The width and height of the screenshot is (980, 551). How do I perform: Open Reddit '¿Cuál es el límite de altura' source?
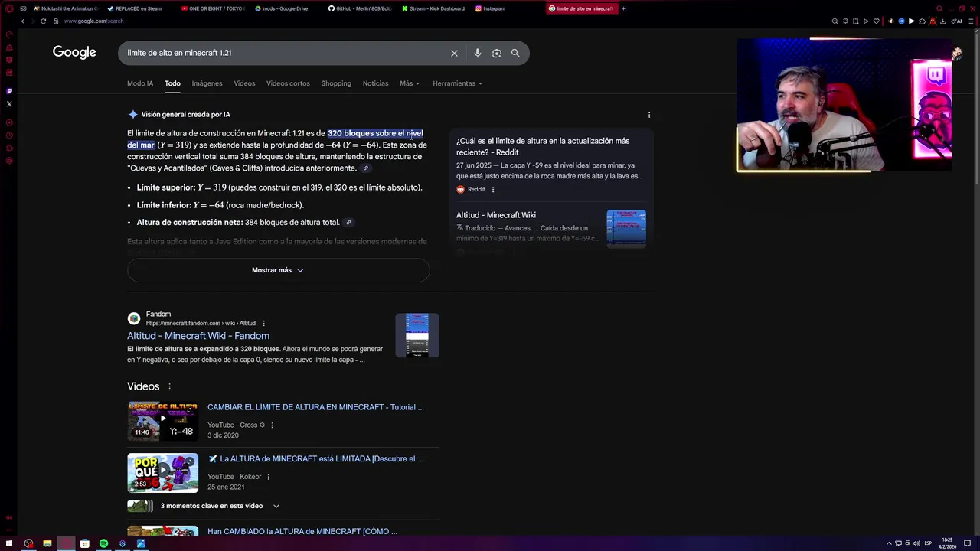[543, 146]
